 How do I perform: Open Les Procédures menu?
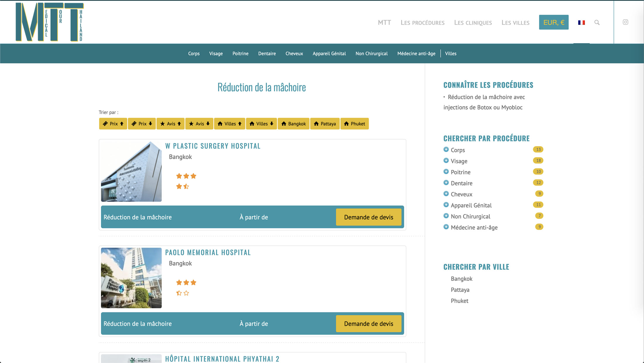[422, 23]
